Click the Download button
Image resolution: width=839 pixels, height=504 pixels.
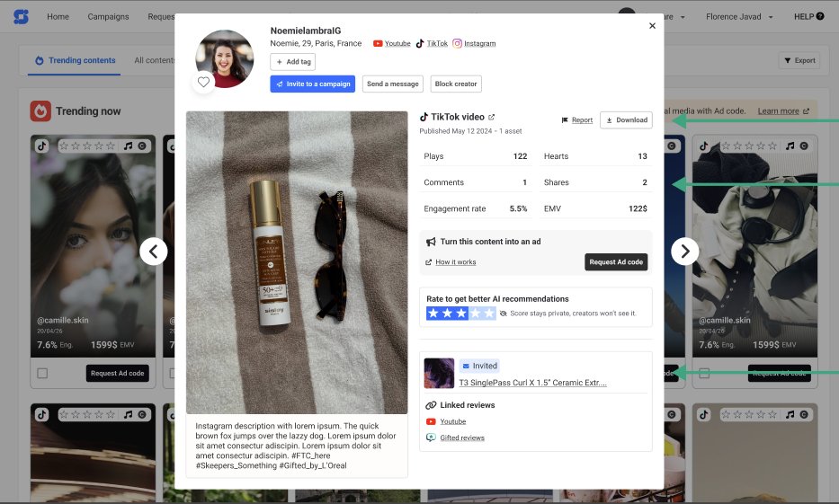[626, 120]
